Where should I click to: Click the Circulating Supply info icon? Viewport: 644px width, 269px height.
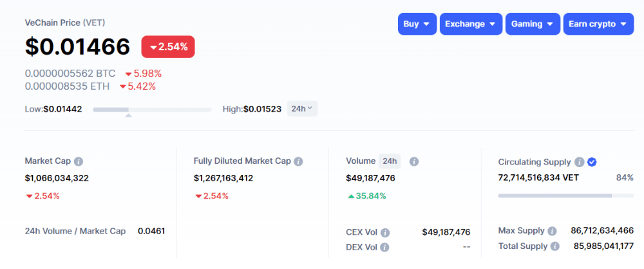tap(579, 162)
